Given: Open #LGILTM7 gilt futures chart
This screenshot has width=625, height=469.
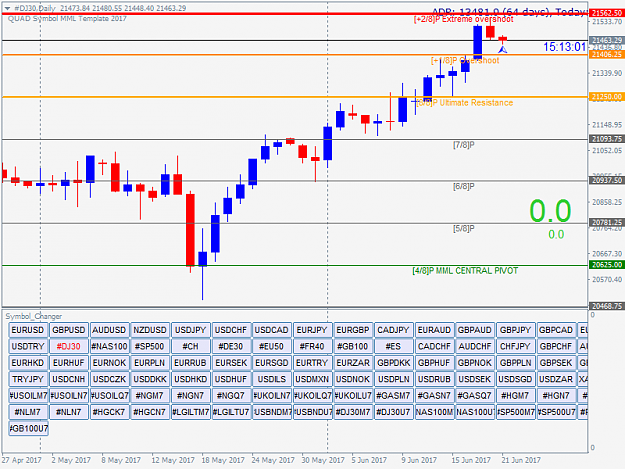Looking at the screenshot, I should point(191,412).
